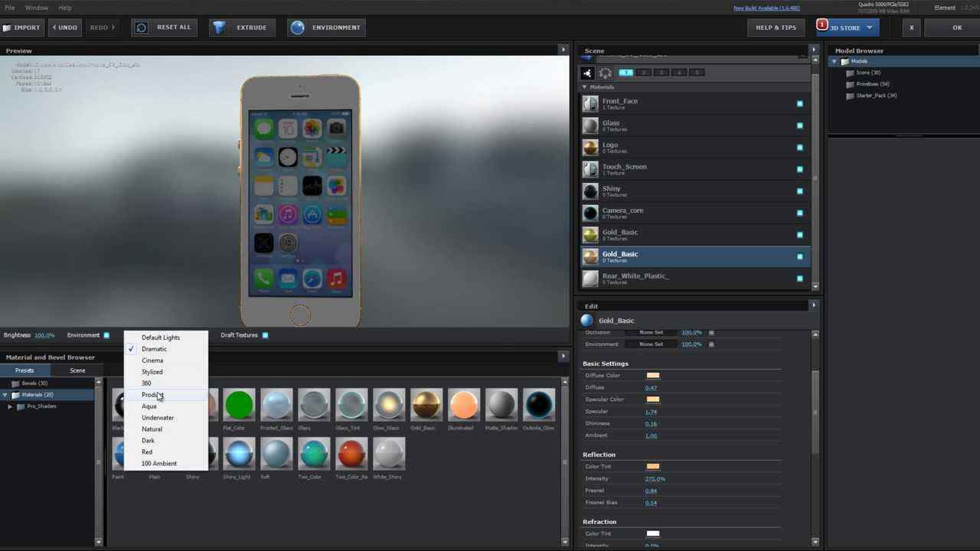
Task: Select the Illuminated material preset sphere
Action: click(x=464, y=405)
